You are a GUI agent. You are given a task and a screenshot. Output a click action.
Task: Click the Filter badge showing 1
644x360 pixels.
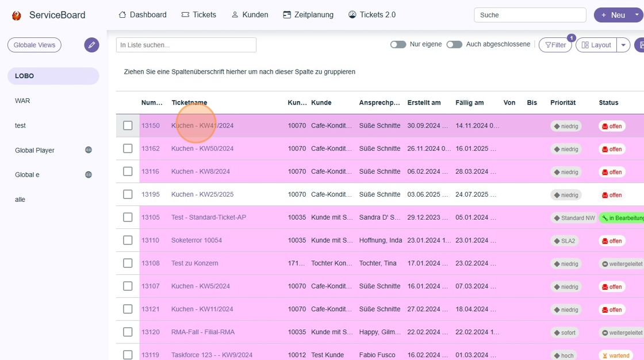pyautogui.click(x=572, y=38)
